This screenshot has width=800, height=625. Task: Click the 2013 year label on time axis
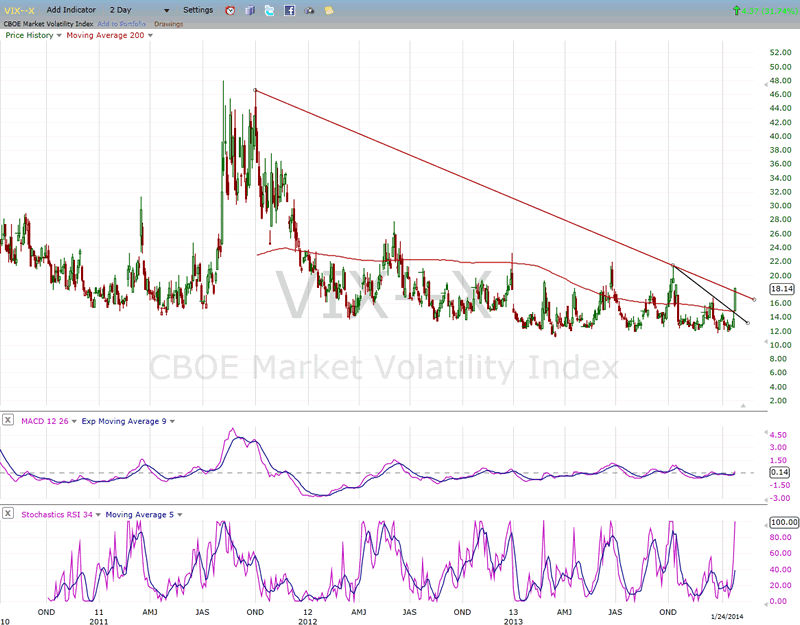[513, 621]
